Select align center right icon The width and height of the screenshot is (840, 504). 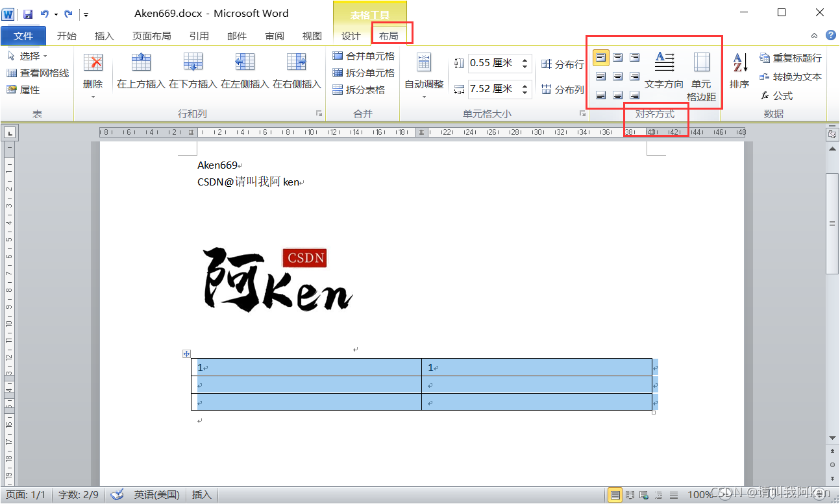pos(635,77)
